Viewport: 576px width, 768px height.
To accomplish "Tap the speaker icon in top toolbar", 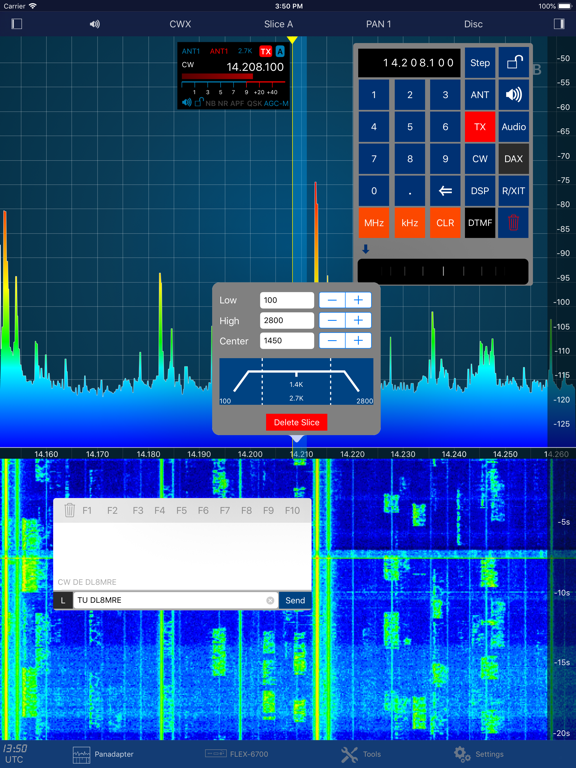I will click(95, 24).
